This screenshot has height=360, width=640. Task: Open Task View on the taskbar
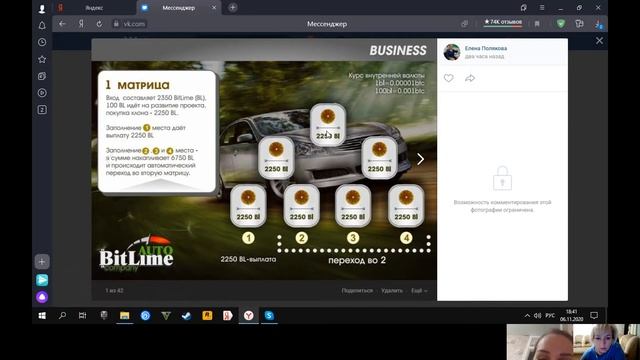tap(82, 316)
